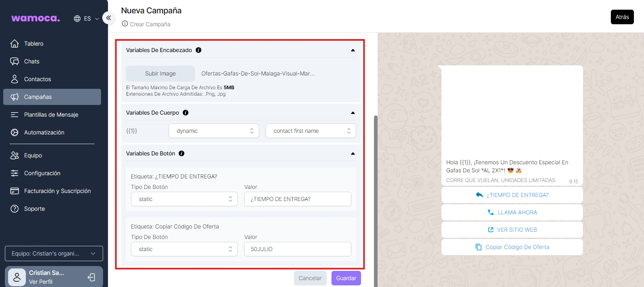Collapse the Variables De Botón section

click(x=353, y=154)
